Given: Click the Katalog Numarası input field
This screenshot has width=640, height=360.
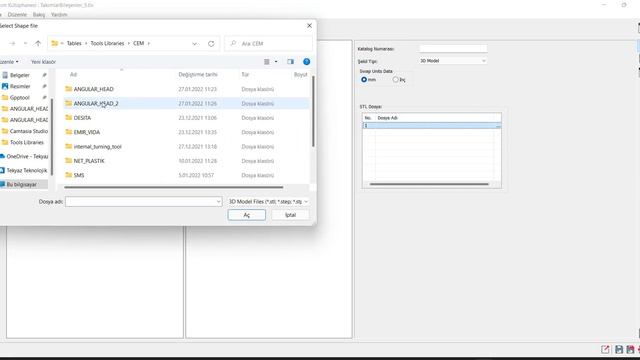Looking at the screenshot, I should pyautogui.click(x=453, y=49).
